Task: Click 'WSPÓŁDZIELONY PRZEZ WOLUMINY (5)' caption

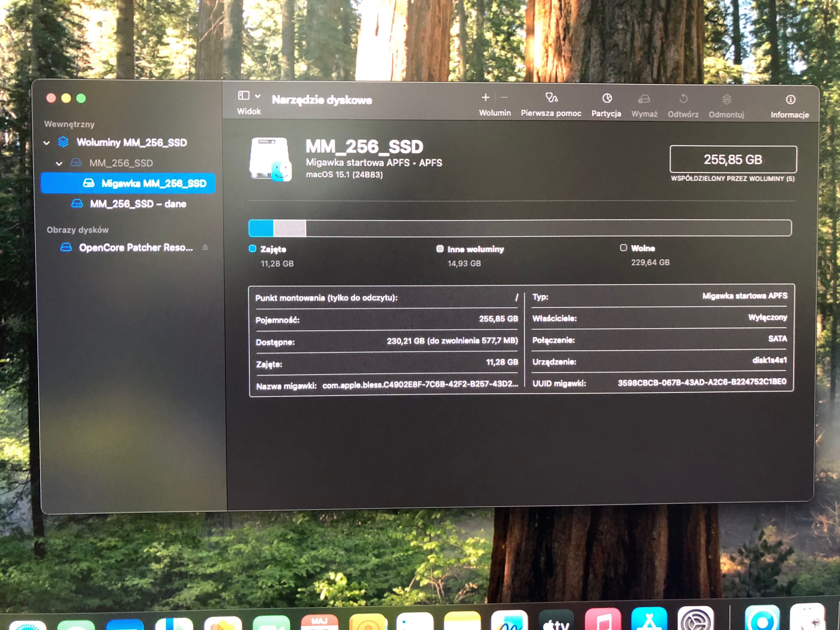Action: [733, 179]
